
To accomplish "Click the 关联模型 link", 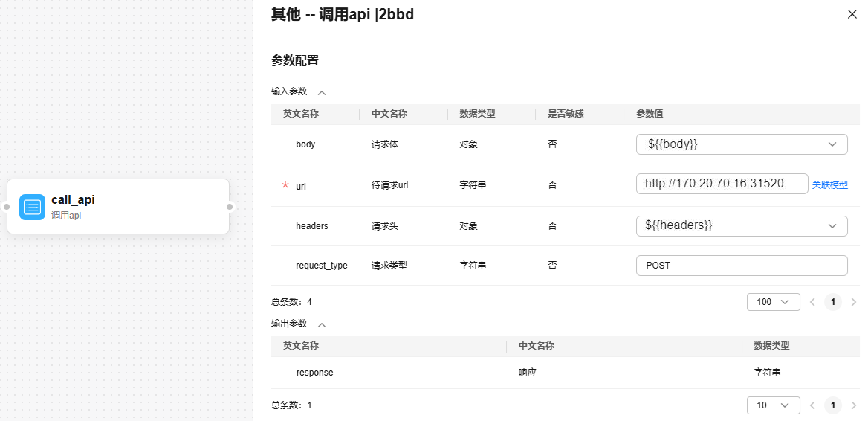I will click(829, 185).
